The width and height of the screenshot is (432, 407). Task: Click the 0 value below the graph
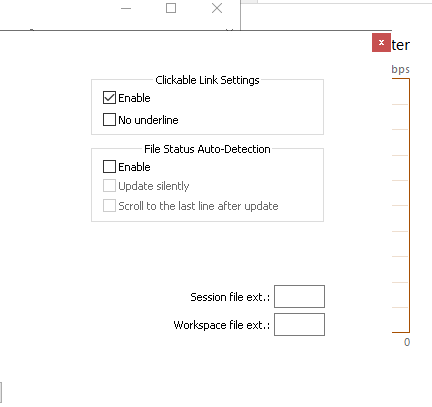click(407, 342)
